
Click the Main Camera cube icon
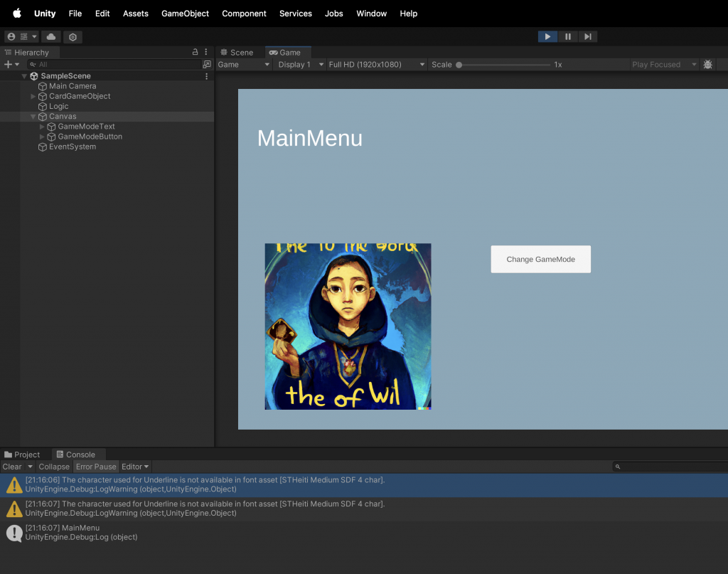pyautogui.click(x=42, y=86)
